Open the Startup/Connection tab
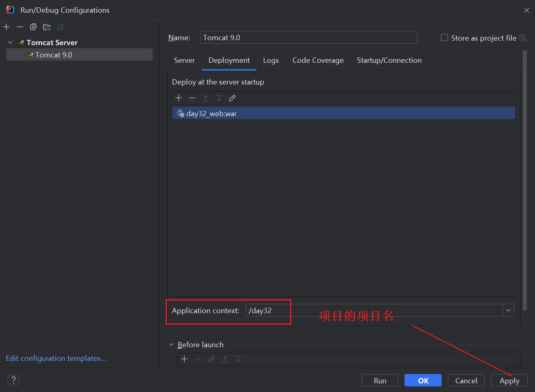Screen dimensions: 535x392 [389, 60]
